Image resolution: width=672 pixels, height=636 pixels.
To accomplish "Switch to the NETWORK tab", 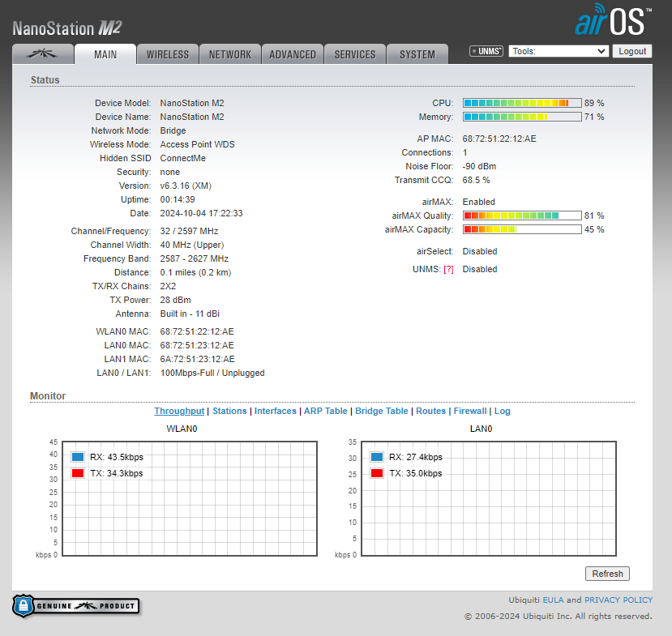I will tap(230, 54).
